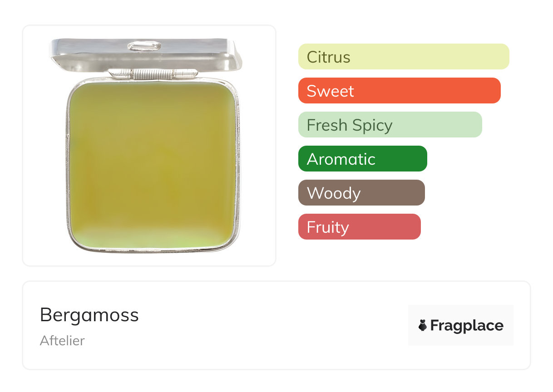Image resolution: width=553 pixels, height=392 pixels.
Task: Pick the red Fruity accord bar
Action: [359, 227]
